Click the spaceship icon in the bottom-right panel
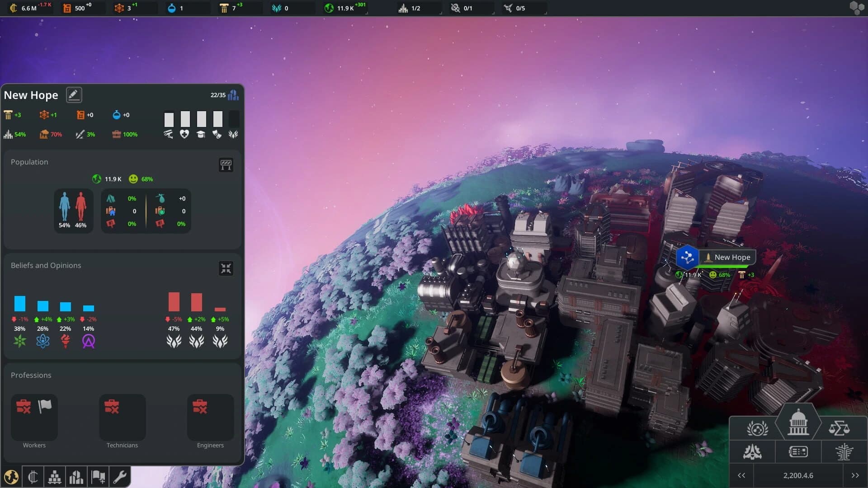 point(753,452)
